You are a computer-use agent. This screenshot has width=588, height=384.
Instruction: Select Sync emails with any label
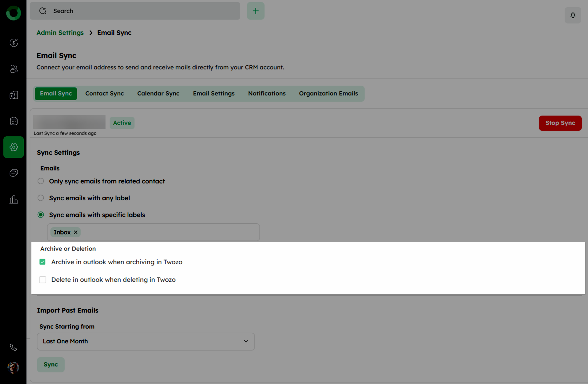pyautogui.click(x=41, y=198)
